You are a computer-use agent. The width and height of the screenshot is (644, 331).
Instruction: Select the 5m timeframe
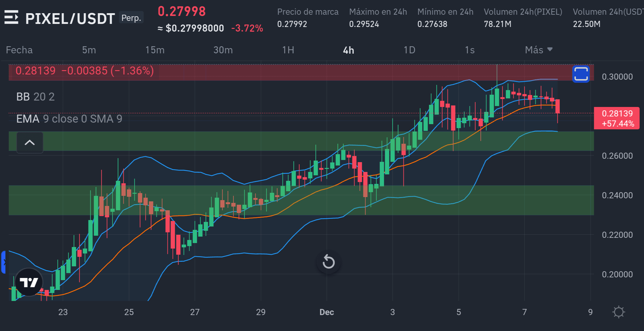[89, 50]
